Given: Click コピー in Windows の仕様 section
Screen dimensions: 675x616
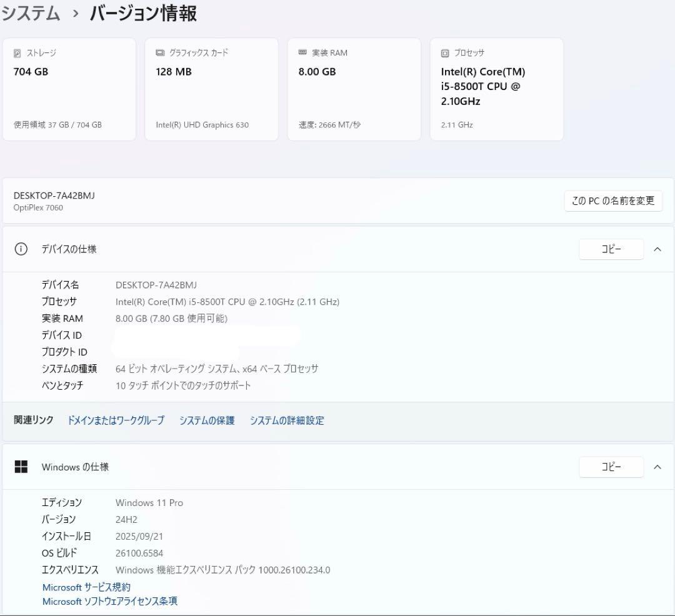Looking at the screenshot, I should click(611, 467).
